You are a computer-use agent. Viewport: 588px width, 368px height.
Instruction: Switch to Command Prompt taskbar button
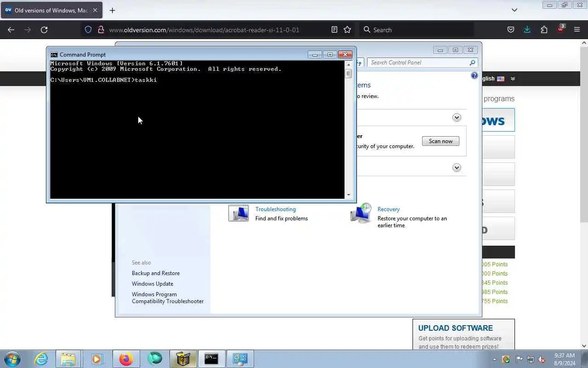(x=211, y=359)
